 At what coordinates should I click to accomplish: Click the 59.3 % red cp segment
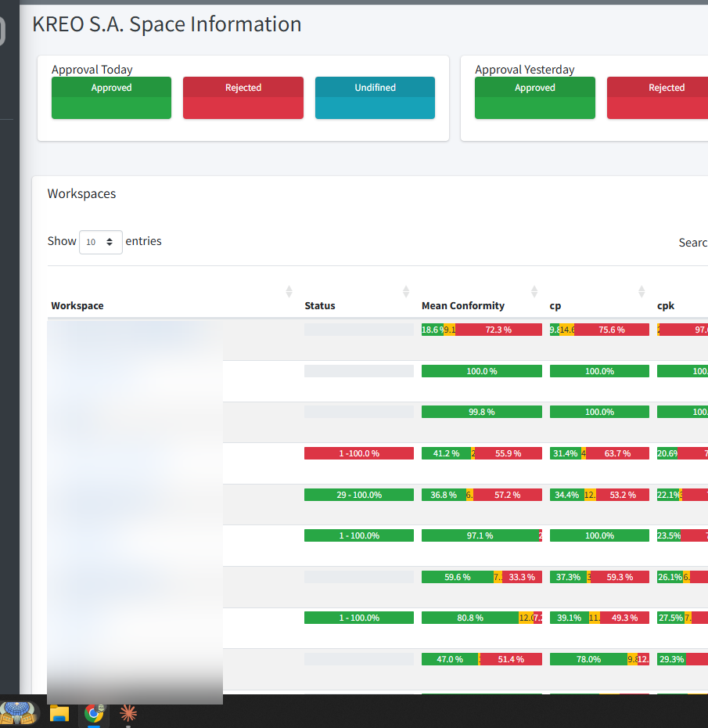click(620, 577)
